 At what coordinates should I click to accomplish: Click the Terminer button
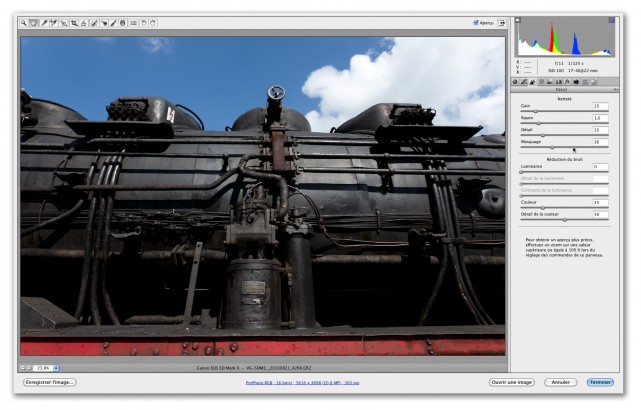click(600, 382)
